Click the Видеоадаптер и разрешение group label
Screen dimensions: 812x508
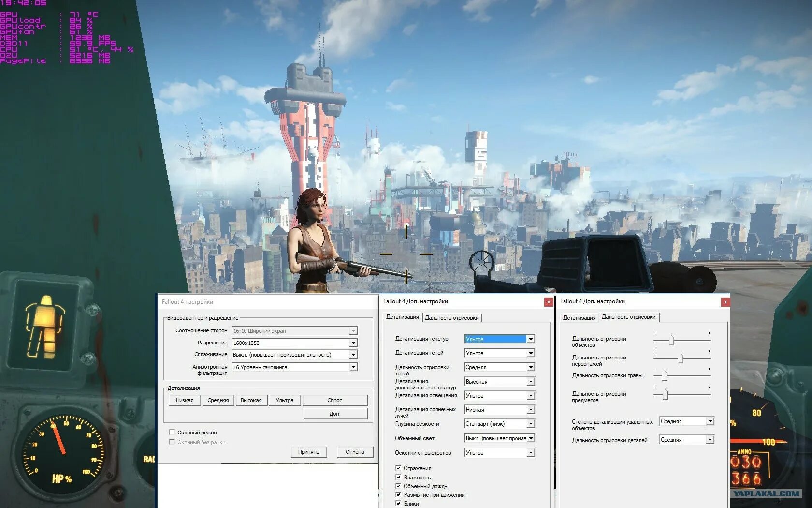point(203,318)
